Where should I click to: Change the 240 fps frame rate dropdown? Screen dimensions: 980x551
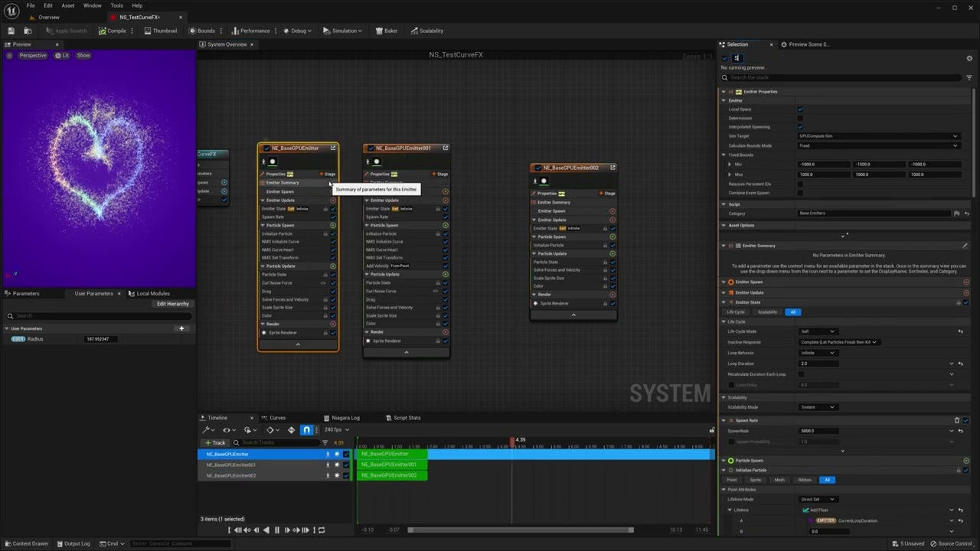(x=336, y=430)
